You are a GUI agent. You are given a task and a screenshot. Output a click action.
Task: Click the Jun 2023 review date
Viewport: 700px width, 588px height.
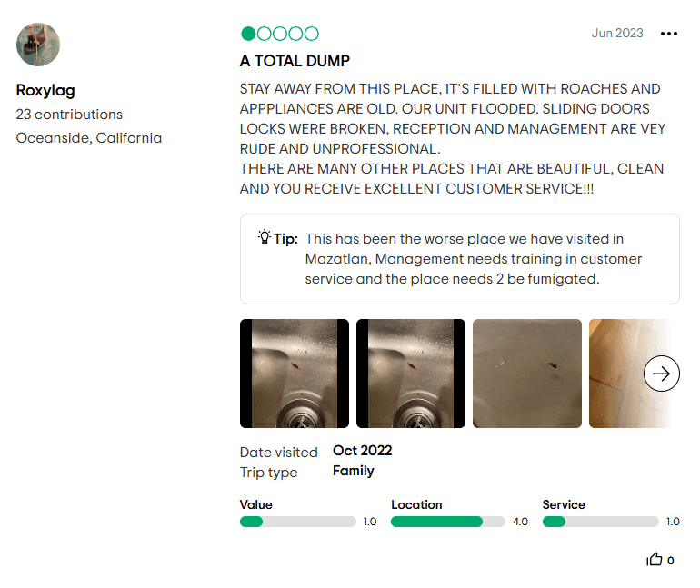[617, 34]
